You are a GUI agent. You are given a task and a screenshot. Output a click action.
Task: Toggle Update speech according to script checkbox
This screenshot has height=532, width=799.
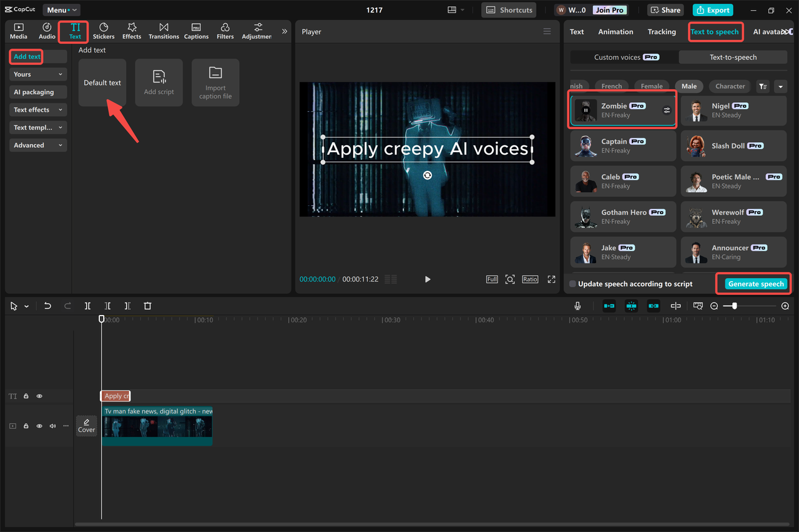point(573,284)
